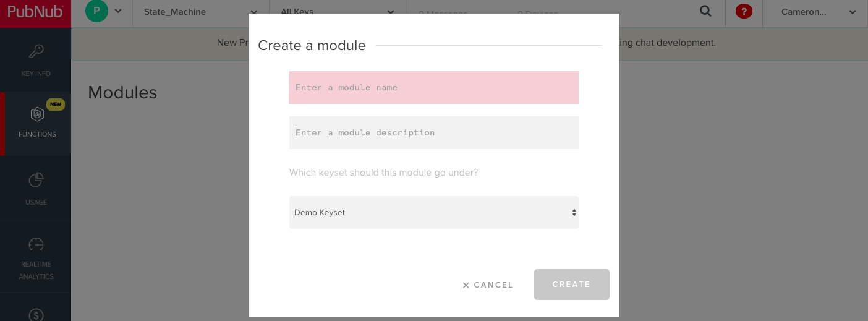
Task: Select the Functions sidebar label
Action: pyautogui.click(x=37, y=134)
